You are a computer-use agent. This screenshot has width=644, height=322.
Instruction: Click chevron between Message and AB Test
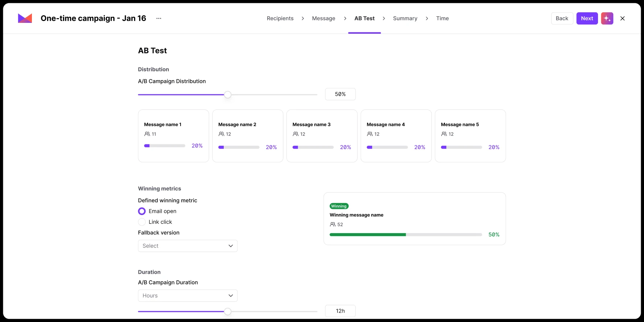(x=345, y=18)
